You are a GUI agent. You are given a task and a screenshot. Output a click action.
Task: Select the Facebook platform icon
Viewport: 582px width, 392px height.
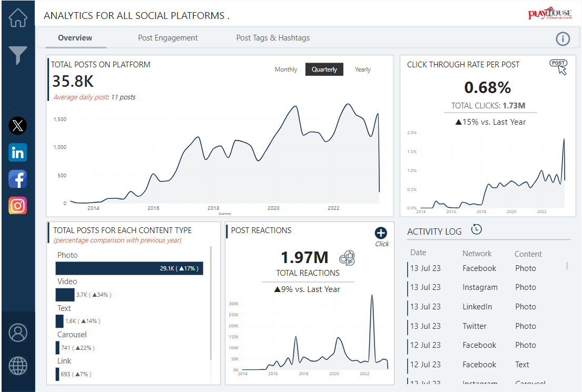point(18,179)
